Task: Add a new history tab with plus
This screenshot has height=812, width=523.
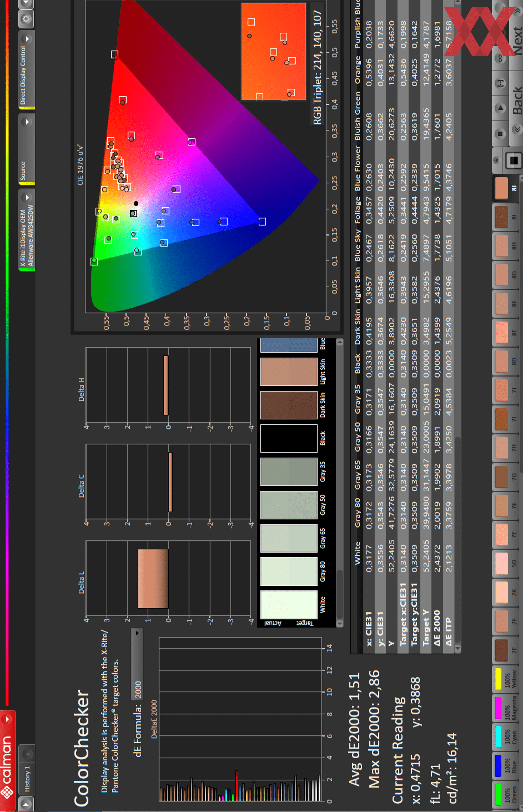Action: click(28, 754)
